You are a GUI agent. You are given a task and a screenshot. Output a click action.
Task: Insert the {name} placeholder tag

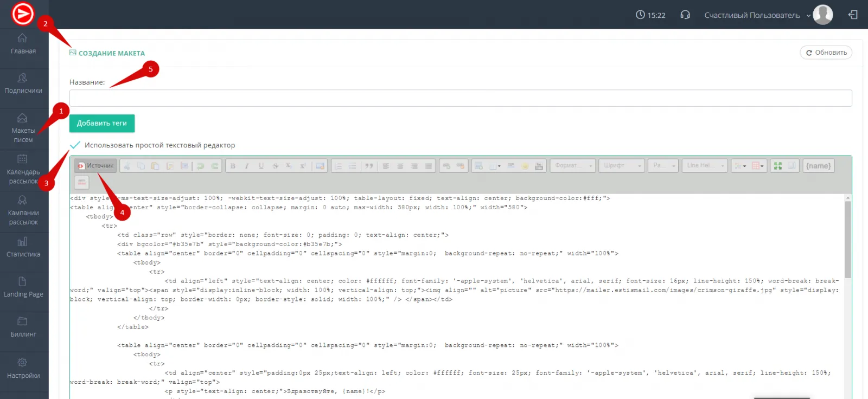(818, 166)
